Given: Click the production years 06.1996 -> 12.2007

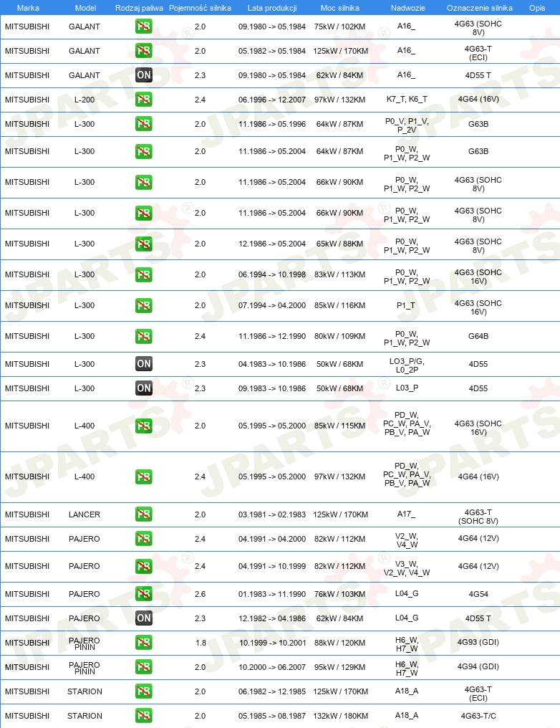Looking at the screenshot, I should (272, 100).
